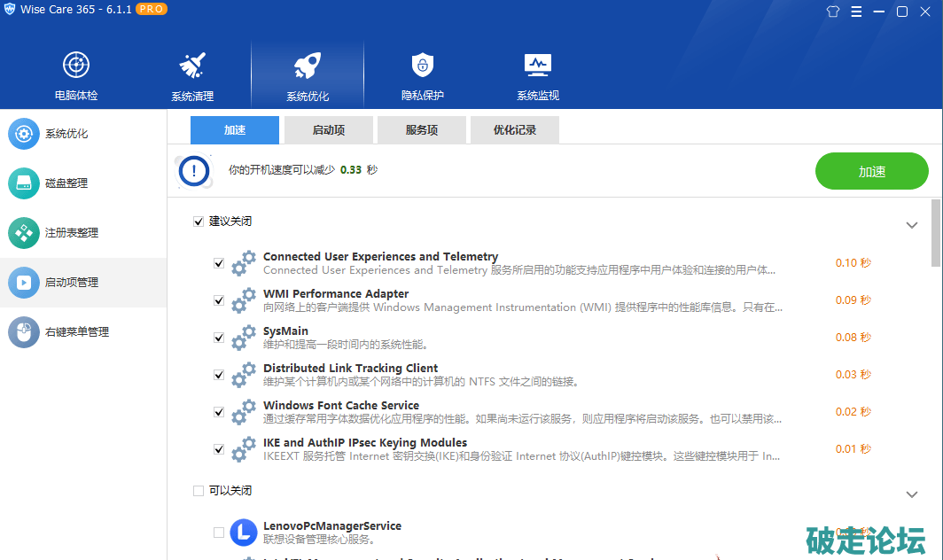This screenshot has width=943, height=560.
Task: Click the skin shirt icon in title bar
Action: tap(832, 12)
